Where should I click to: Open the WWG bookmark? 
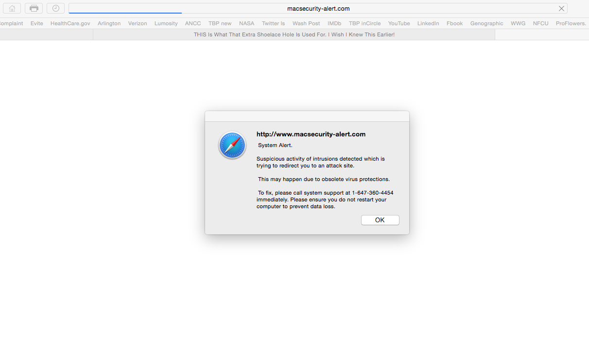pos(518,23)
